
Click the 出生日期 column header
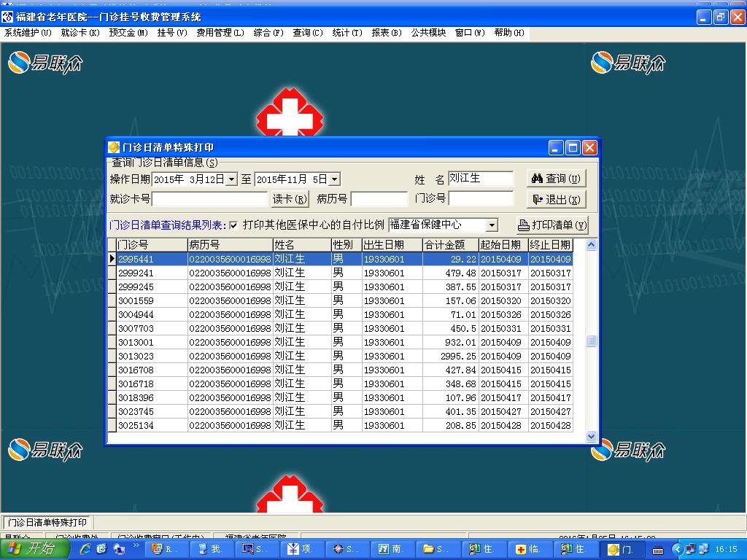tap(392, 245)
